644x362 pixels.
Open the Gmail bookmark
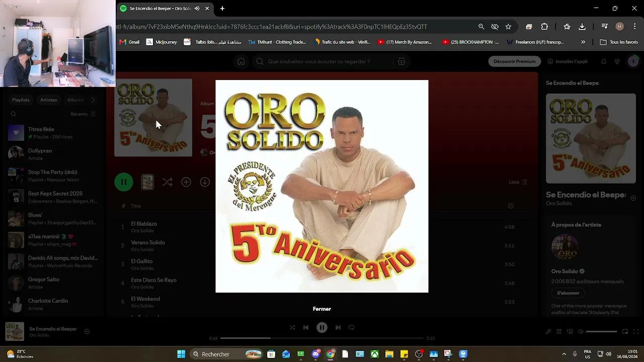coord(129,42)
